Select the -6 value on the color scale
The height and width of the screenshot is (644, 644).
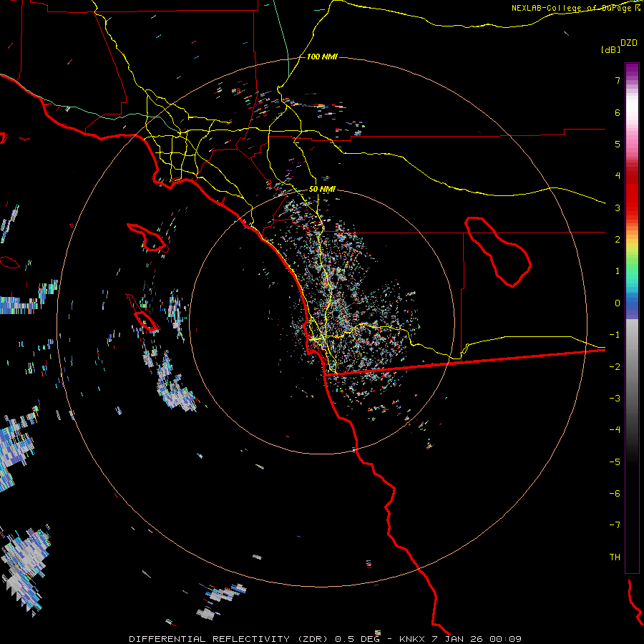615,494
